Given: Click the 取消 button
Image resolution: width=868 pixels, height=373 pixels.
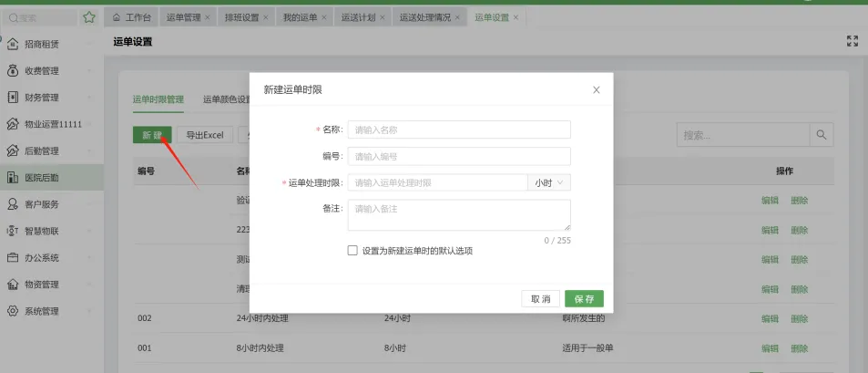Looking at the screenshot, I should pos(540,299).
